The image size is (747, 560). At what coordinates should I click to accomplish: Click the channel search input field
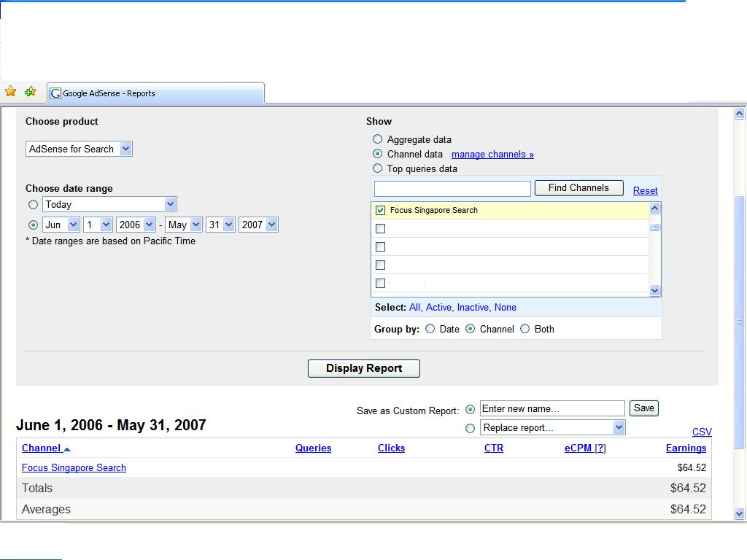[x=452, y=189]
